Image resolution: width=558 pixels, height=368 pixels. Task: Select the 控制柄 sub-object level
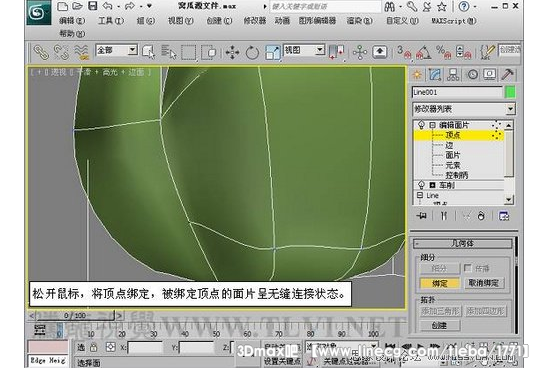coord(457,175)
